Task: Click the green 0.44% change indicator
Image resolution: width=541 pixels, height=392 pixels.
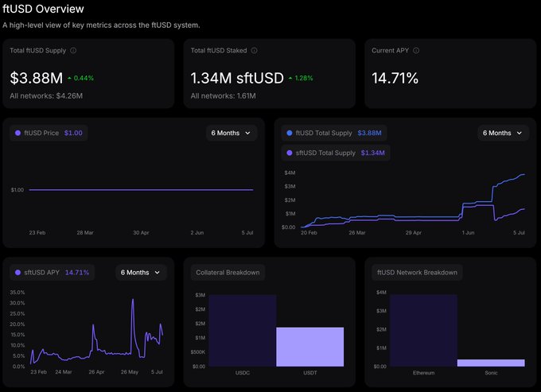Action: pyautogui.click(x=80, y=78)
